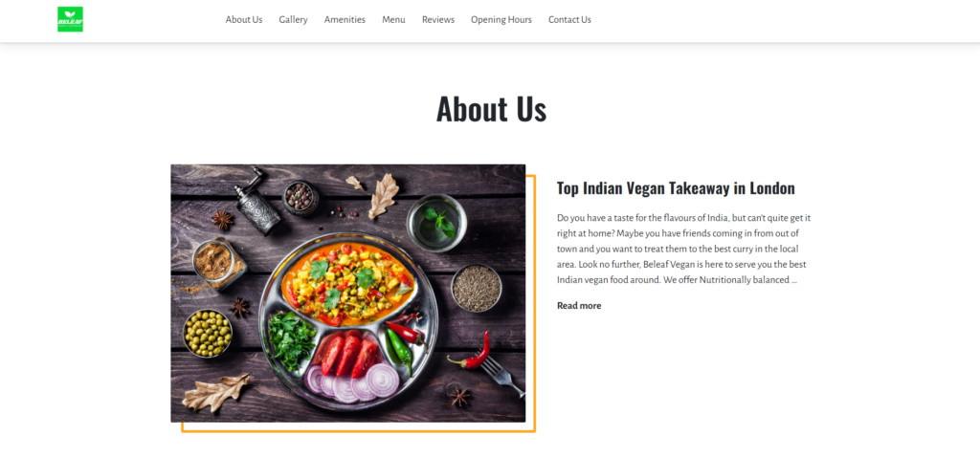Screen dimensions: 980x457
Task: Jump to the Reviews section
Action: 438,19
